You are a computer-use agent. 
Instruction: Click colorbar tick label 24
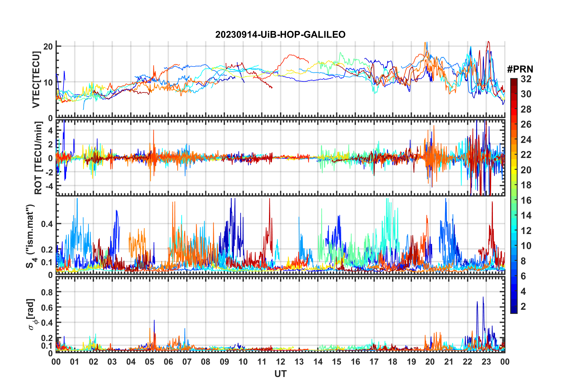pyautogui.click(x=526, y=139)
